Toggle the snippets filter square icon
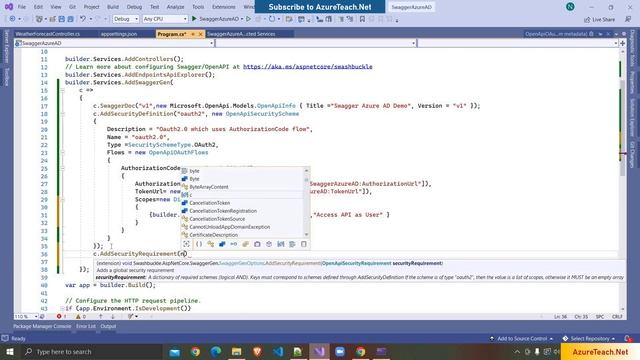Viewport: 640px width, 360px height. click(304, 244)
